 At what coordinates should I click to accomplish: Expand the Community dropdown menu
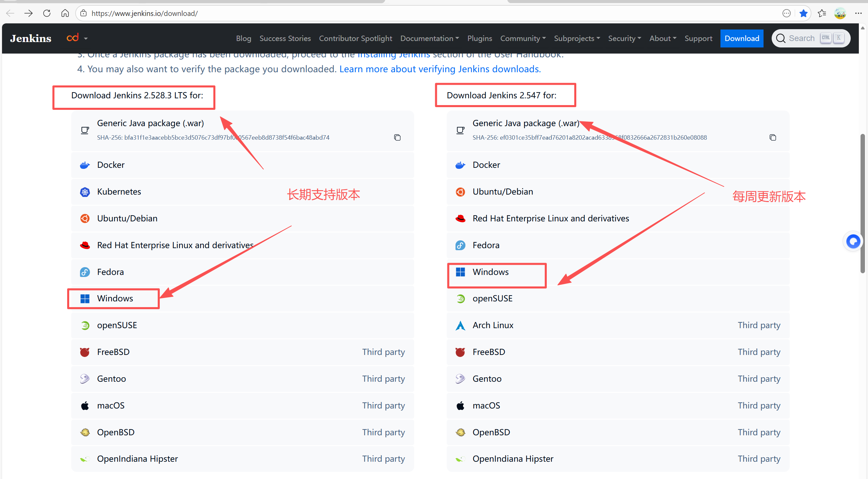pyautogui.click(x=523, y=38)
